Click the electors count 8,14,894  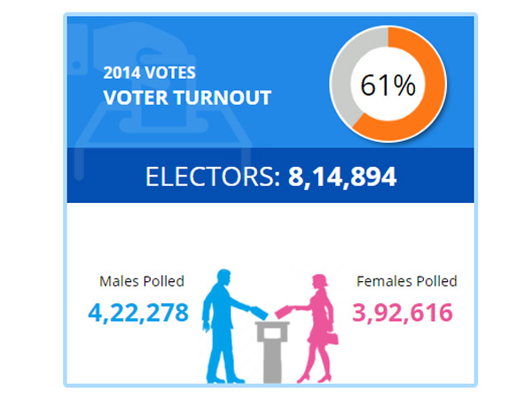tap(342, 176)
